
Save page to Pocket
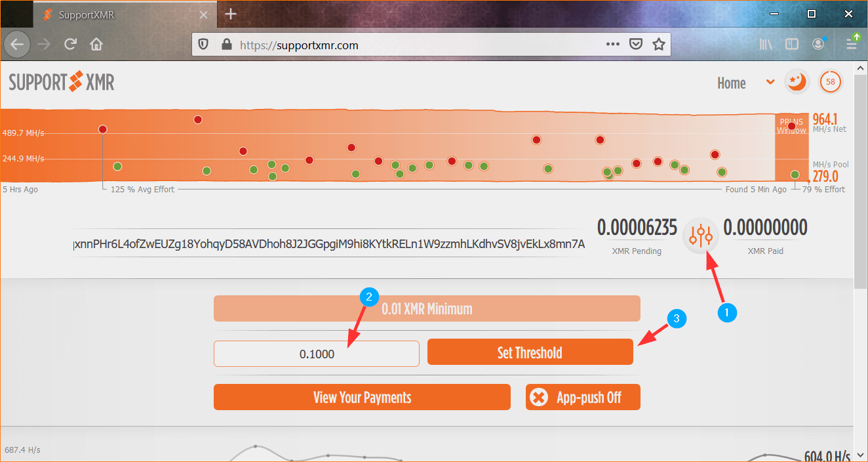pos(635,45)
